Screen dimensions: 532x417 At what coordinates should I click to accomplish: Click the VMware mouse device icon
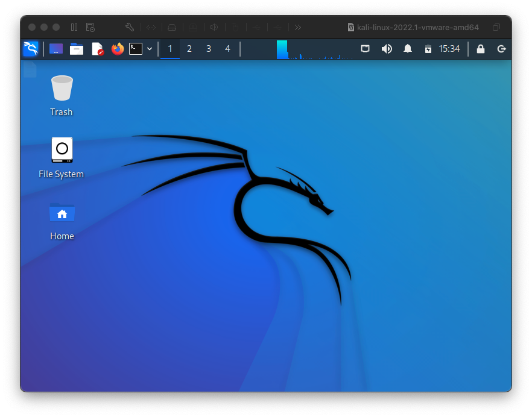(235, 27)
